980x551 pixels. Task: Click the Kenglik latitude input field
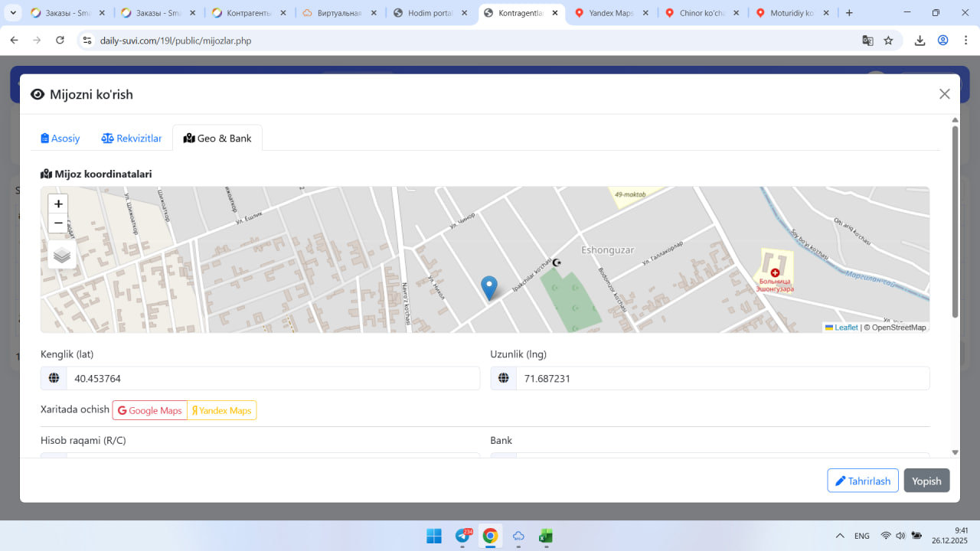point(273,378)
